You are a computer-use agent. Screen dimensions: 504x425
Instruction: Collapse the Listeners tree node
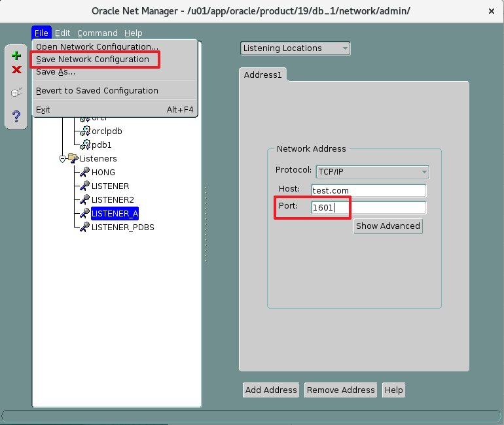tap(63, 159)
